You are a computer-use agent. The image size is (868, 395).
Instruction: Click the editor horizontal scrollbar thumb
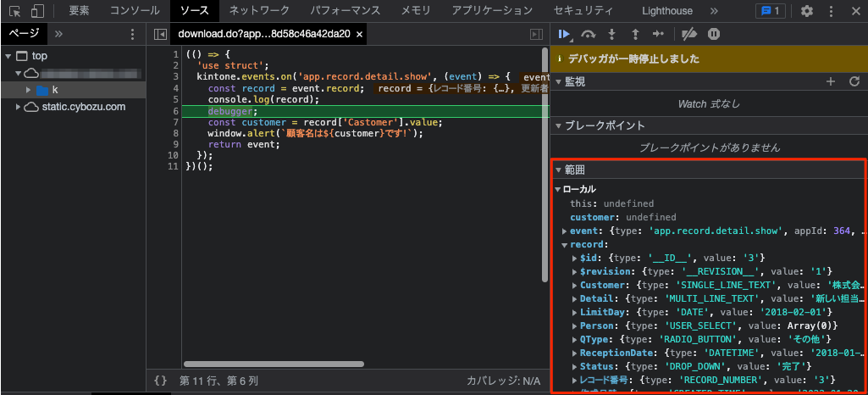point(274,364)
